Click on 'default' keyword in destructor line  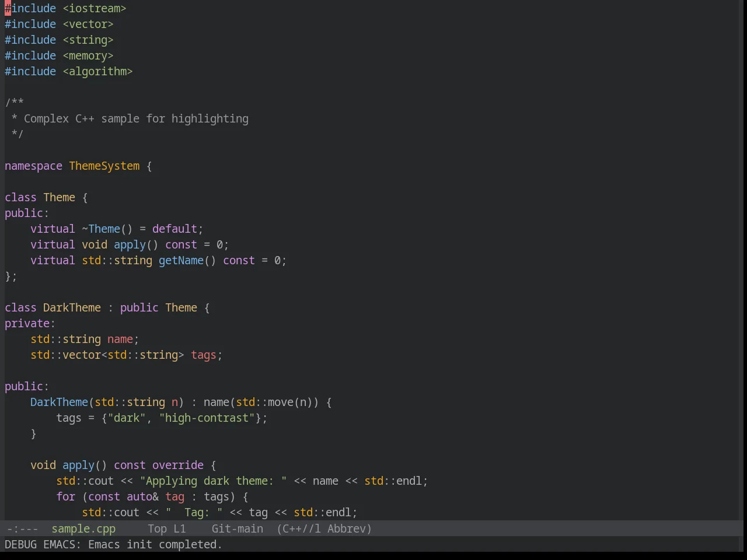pos(174,229)
